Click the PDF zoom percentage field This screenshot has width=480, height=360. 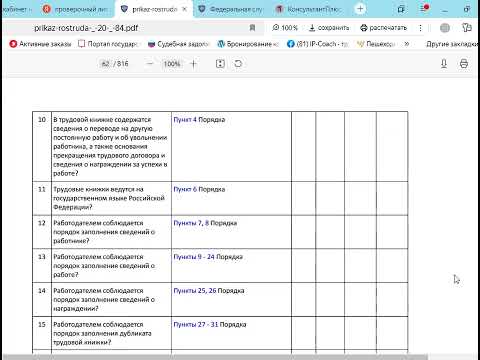click(172, 64)
